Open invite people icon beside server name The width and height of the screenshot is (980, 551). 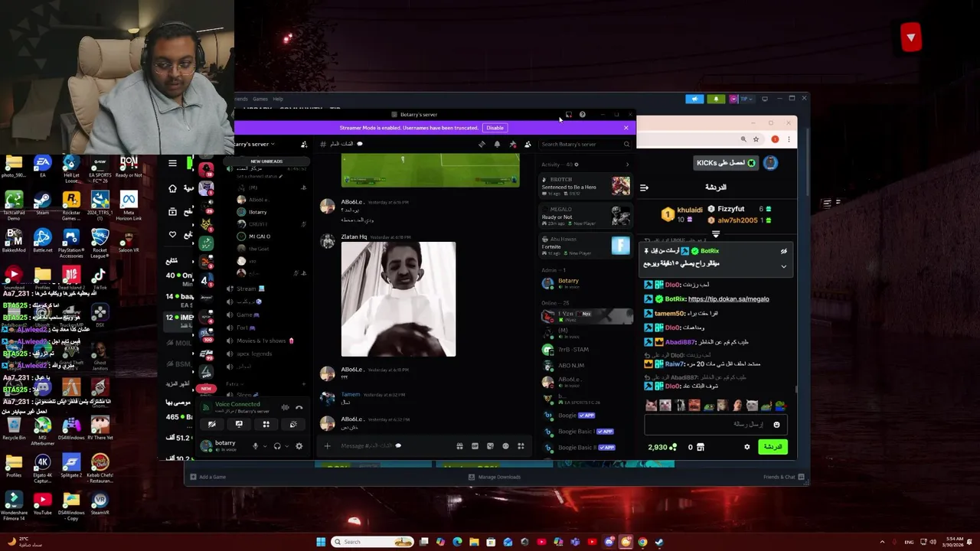tap(304, 144)
